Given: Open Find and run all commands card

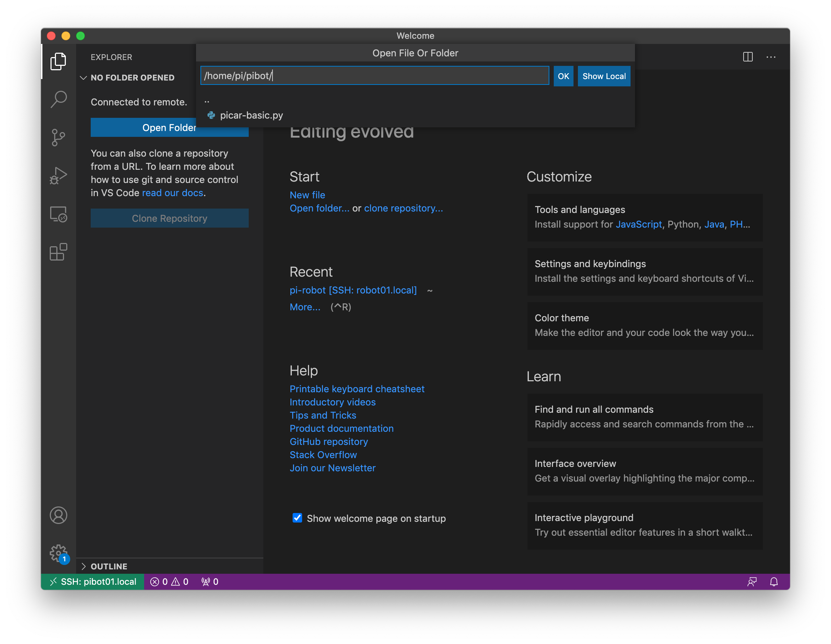Looking at the screenshot, I should pyautogui.click(x=644, y=417).
